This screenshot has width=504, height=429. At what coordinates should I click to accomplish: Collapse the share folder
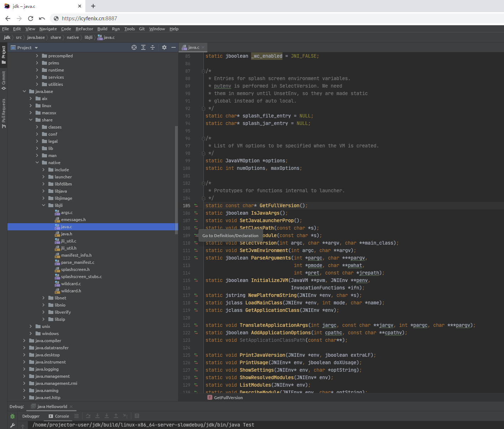pyautogui.click(x=31, y=120)
